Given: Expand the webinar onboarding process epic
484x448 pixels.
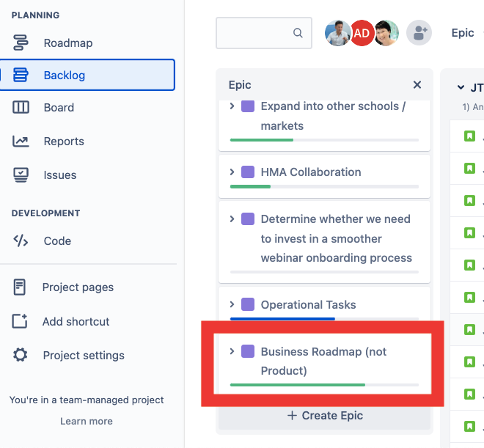Looking at the screenshot, I should pyautogui.click(x=232, y=219).
